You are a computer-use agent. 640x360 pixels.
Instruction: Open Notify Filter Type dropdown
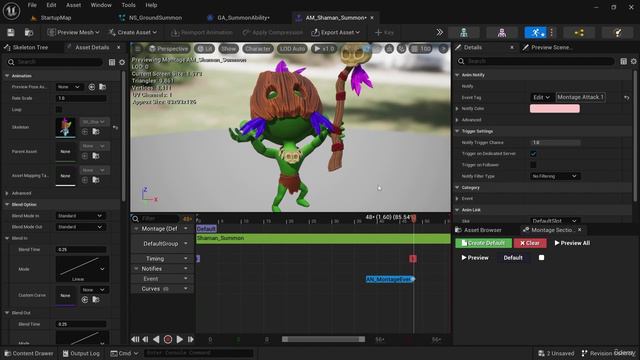click(554, 176)
